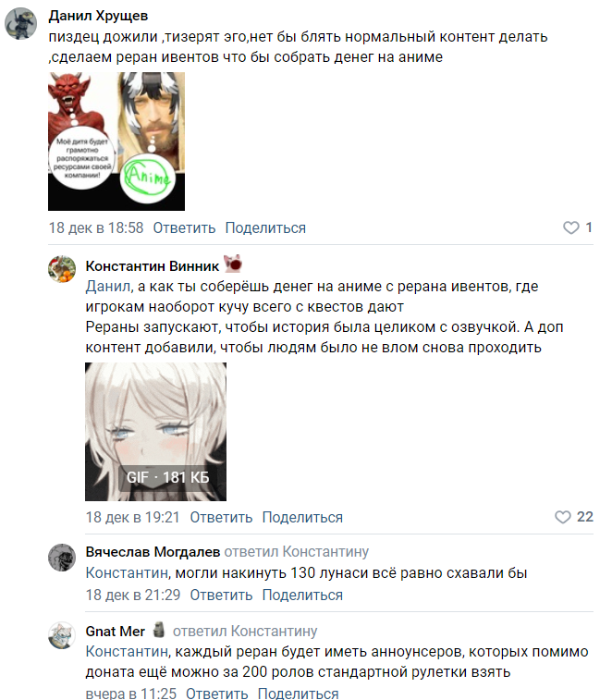
Task: Open Gnat Mer's avatar picture
Action: [x=62, y=635]
